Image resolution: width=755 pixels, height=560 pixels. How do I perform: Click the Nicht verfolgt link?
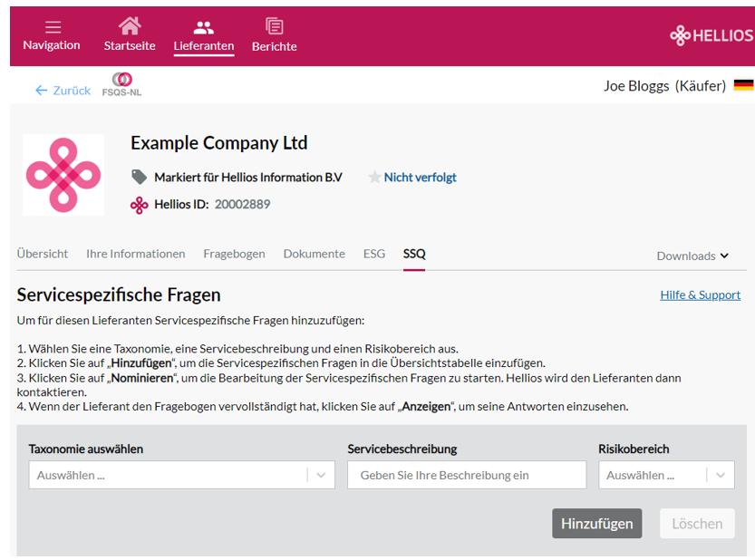point(420,178)
